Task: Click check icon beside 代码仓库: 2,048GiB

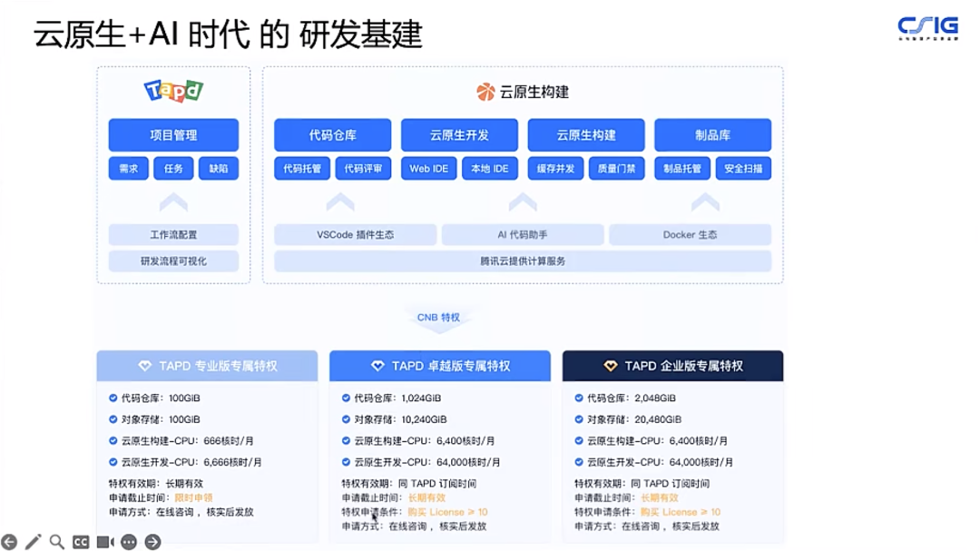Action: pos(579,398)
